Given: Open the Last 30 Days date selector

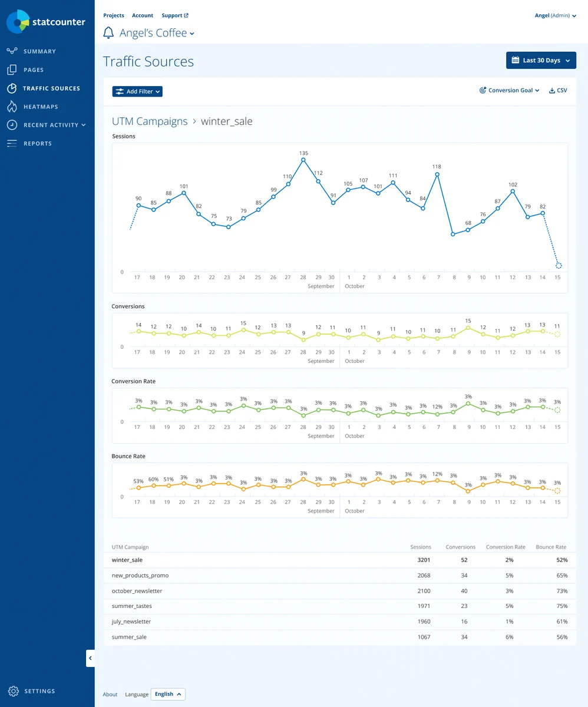Looking at the screenshot, I should pyautogui.click(x=541, y=60).
